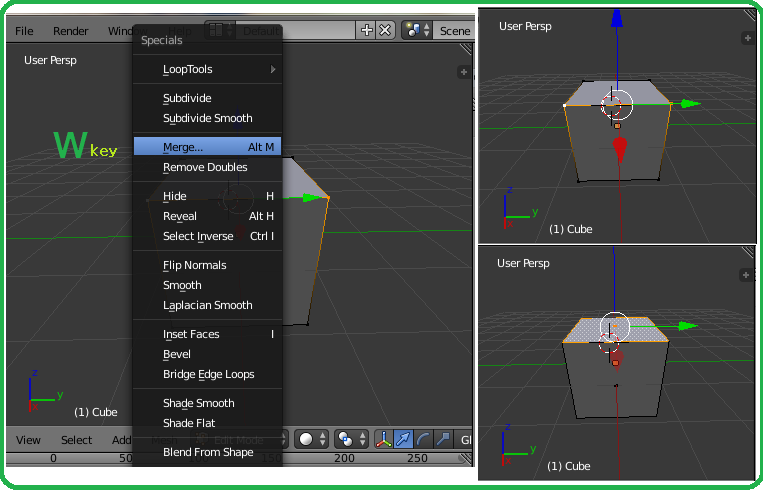Click the green Y arrow in bottom-right viewport
The height and width of the screenshot is (490, 763).
point(688,326)
